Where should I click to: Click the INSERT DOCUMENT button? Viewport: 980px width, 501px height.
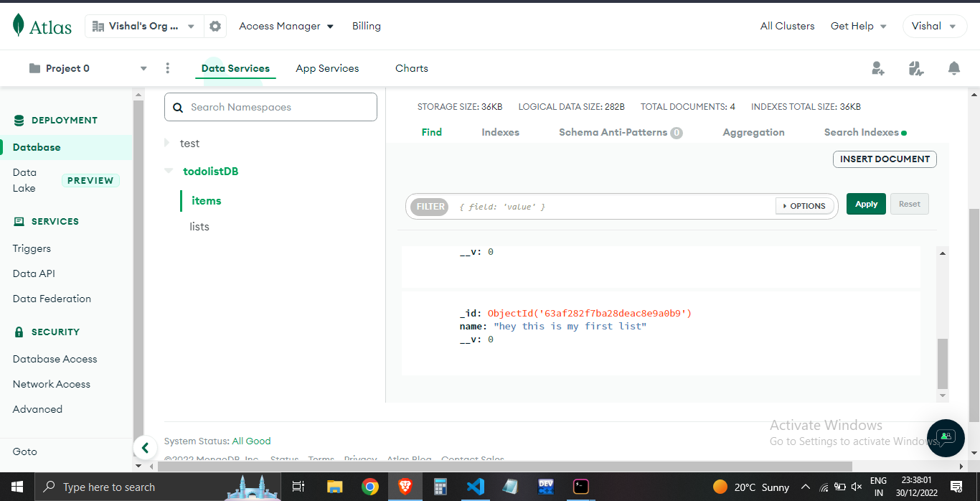885,159
